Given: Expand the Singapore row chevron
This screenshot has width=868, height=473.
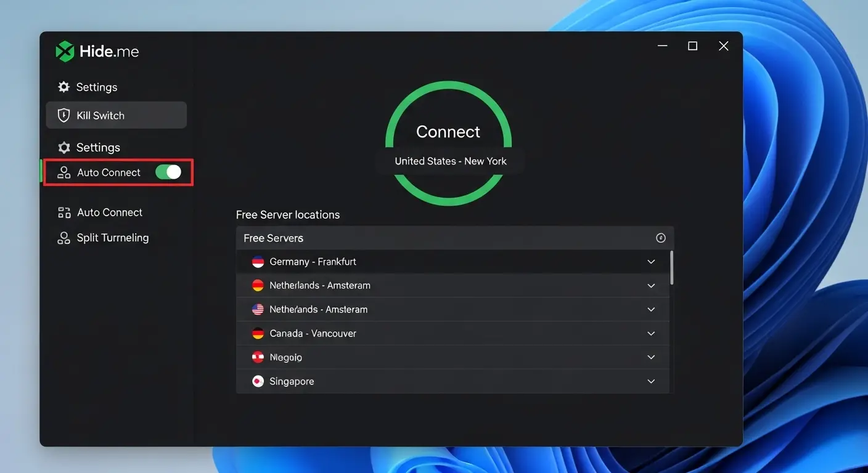Looking at the screenshot, I should pyautogui.click(x=651, y=381).
